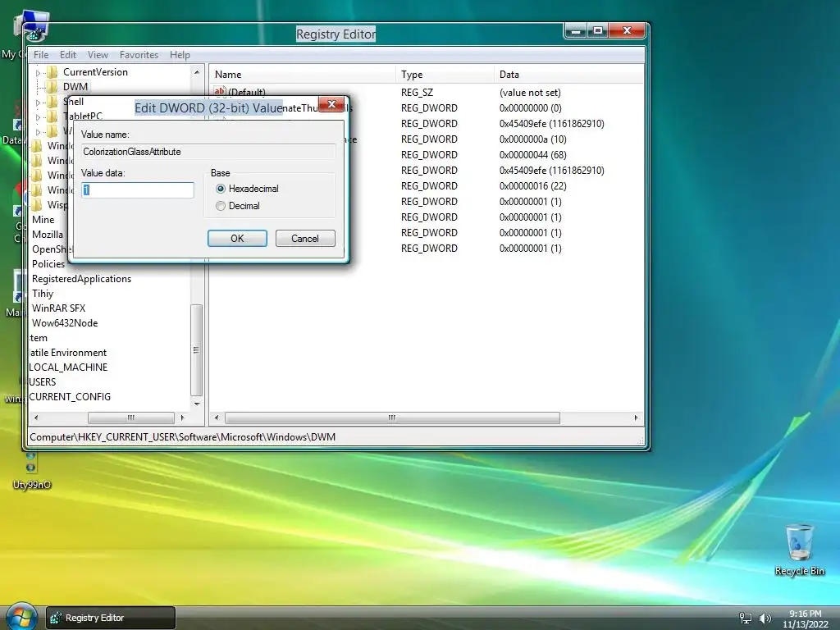Close the Edit DWORD dialog with X
840x630 pixels.
tap(331, 104)
